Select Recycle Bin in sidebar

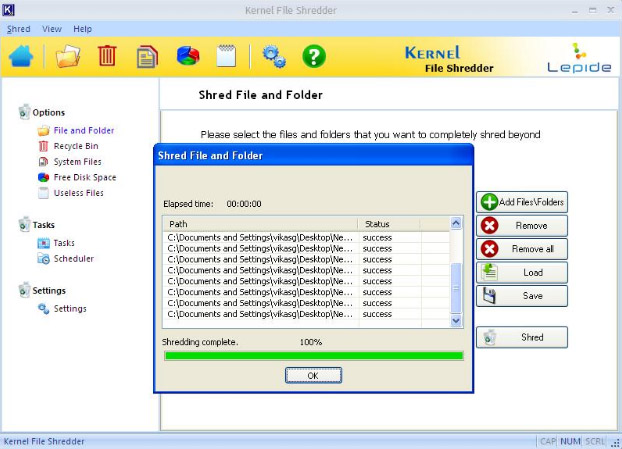click(76, 146)
